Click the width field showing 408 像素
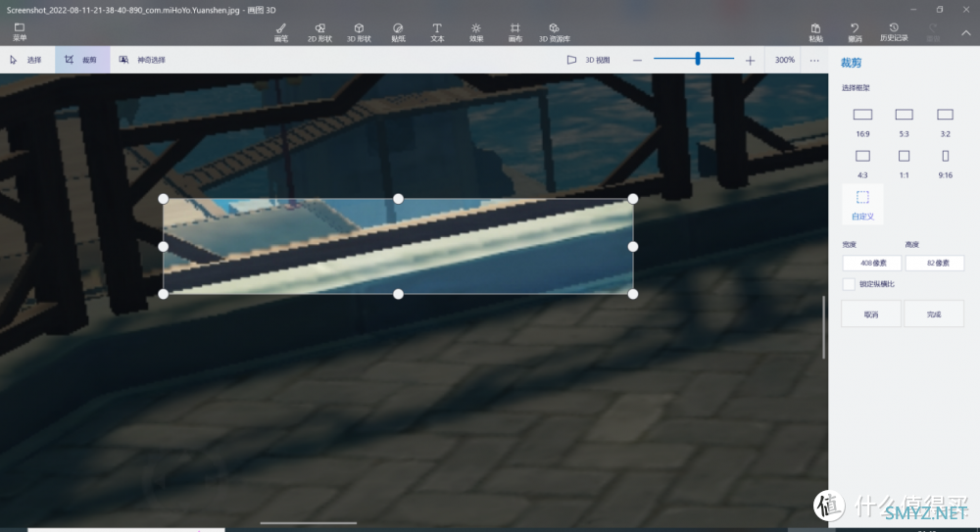This screenshot has height=532, width=980. coord(872,264)
